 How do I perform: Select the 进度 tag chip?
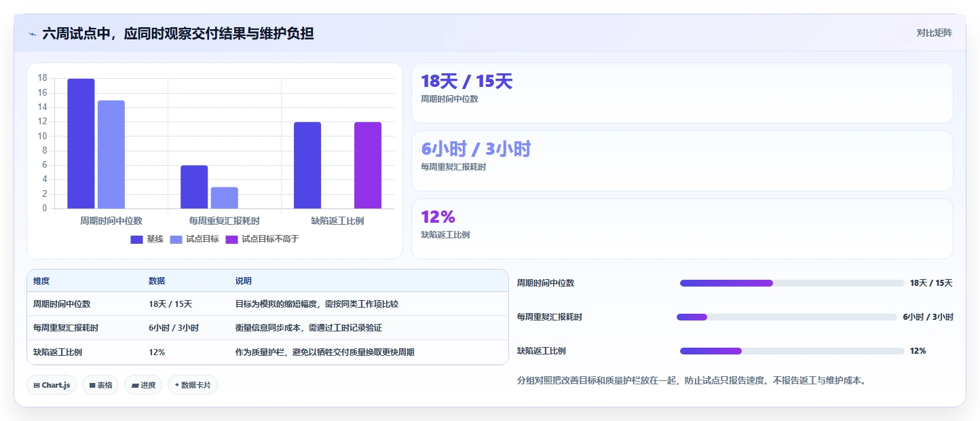[x=143, y=385]
